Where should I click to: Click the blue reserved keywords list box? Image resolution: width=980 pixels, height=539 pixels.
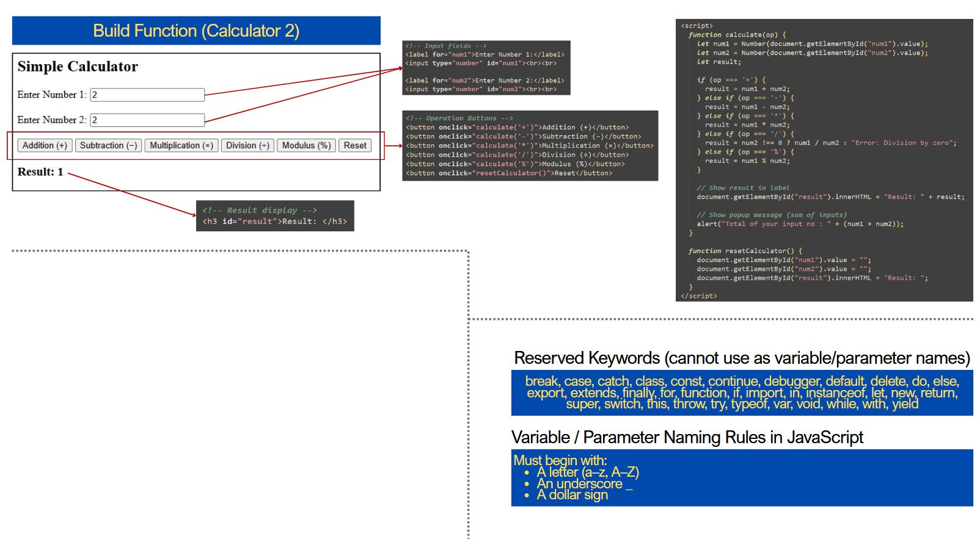pos(742,392)
